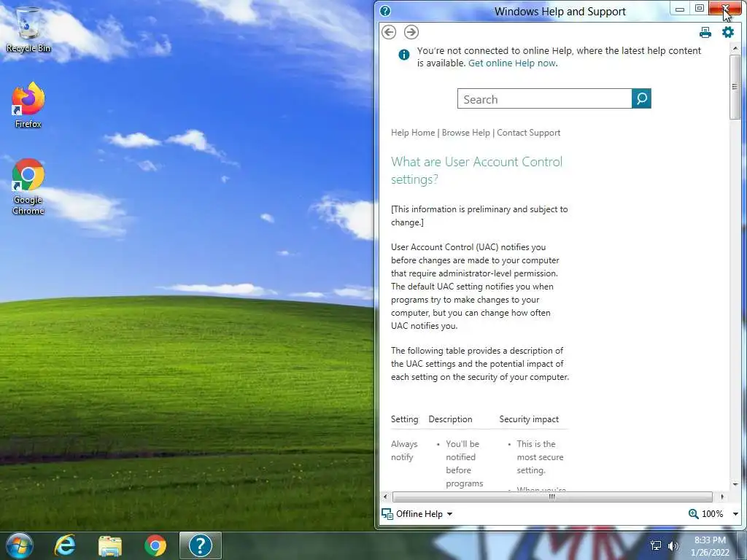Maximize the Help and Support window
The height and width of the screenshot is (560, 747).
point(699,9)
